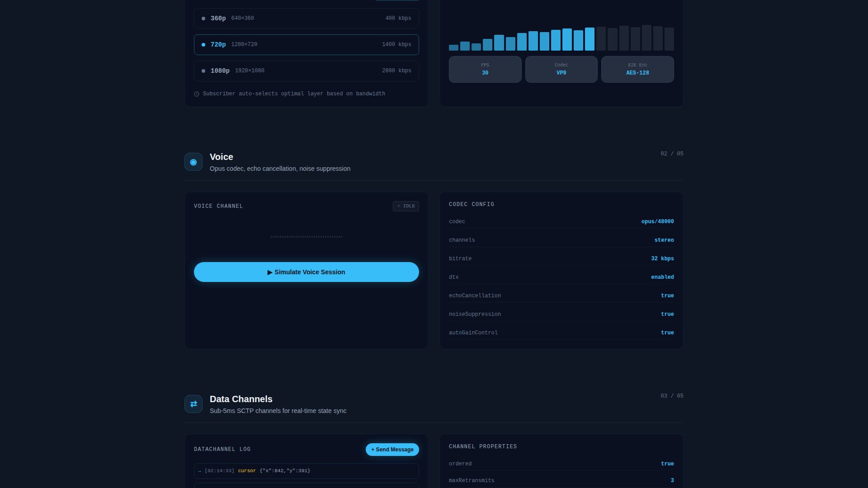This screenshot has height=488, width=868.
Task: Click the echoCancellation true value
Action: (667, 296)
